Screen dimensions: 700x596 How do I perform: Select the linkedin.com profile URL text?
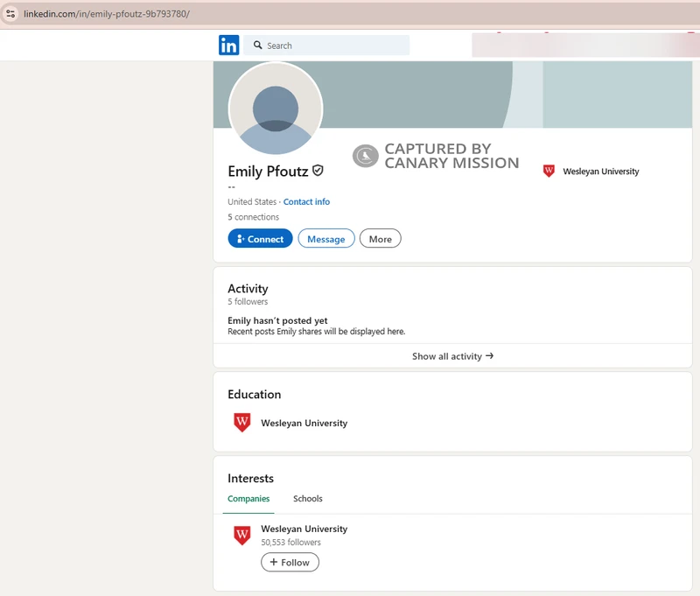point(107,14)
